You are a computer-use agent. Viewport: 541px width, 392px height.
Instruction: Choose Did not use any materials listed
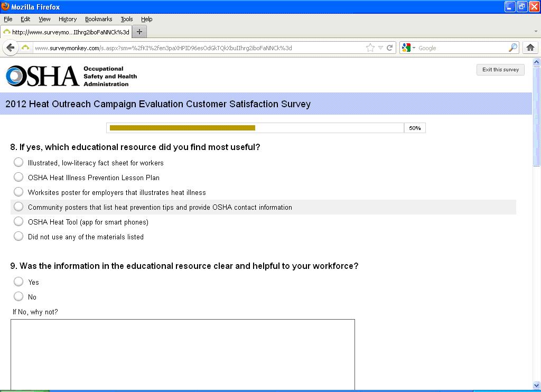point(18,236)
